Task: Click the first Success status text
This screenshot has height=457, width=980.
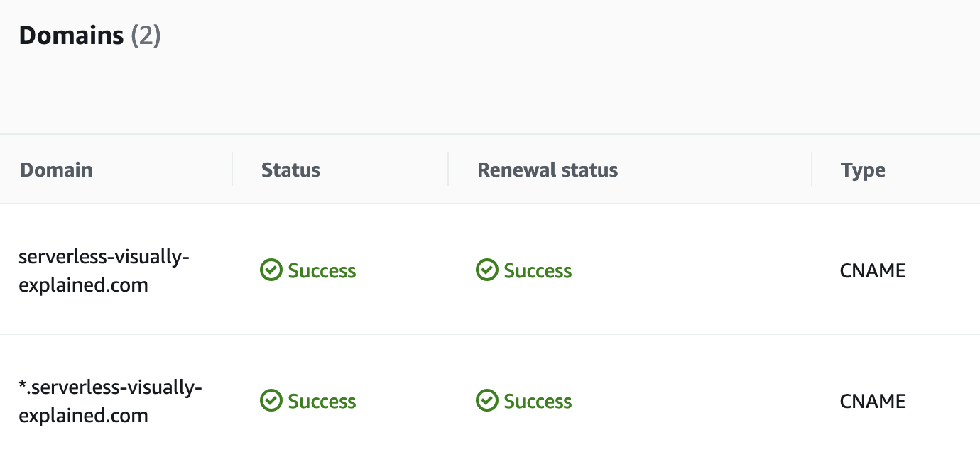Action: tap(321, 270)
